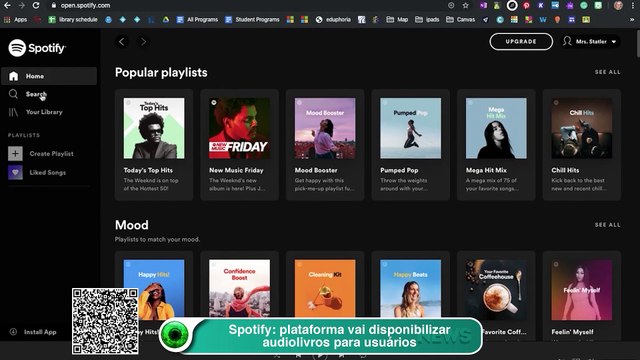Open Chill Hits playlist cover
Viewport: 640px width, 360px height.
pyautogui.click(x=582, y=128)
